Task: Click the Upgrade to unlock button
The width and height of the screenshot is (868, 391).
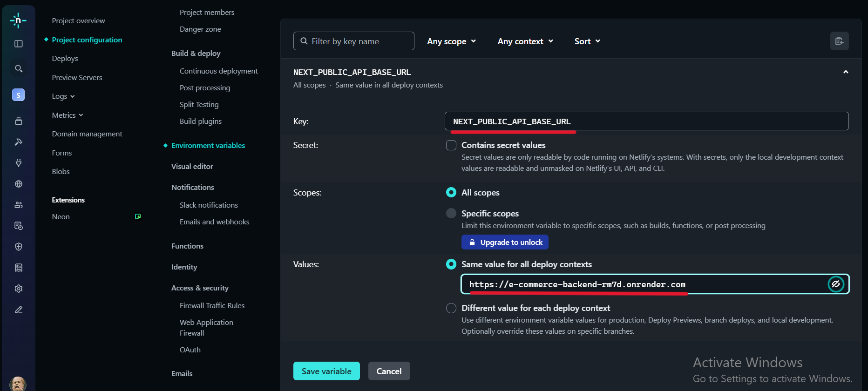Action: pyautogui.click(x=505, y=242)
